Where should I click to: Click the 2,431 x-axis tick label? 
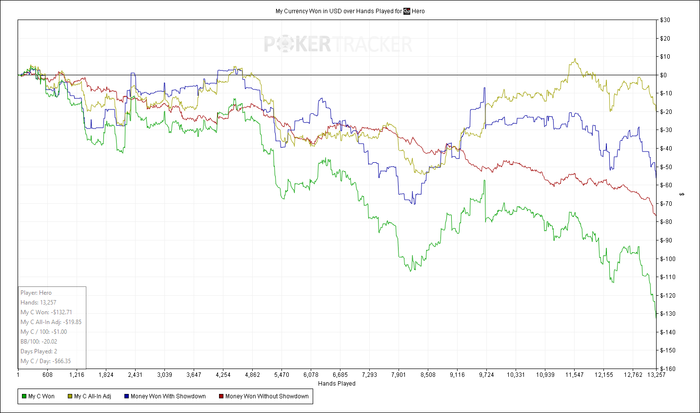[x=135, y=375]
